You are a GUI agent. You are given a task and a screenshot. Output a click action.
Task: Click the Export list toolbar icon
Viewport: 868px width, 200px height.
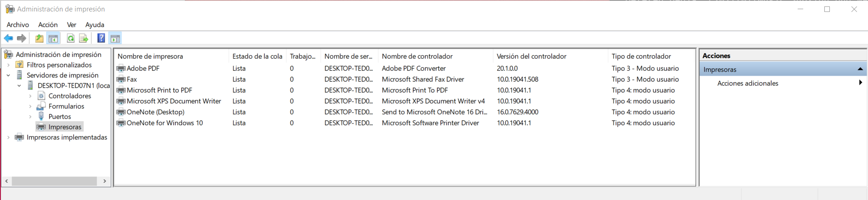click(84, 39)
